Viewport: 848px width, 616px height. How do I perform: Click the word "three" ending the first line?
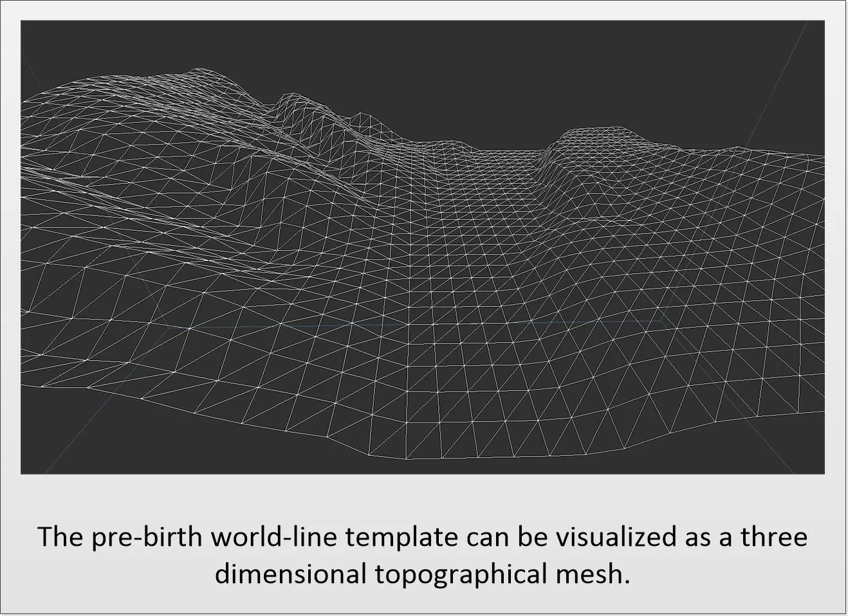tap(774, 537)
